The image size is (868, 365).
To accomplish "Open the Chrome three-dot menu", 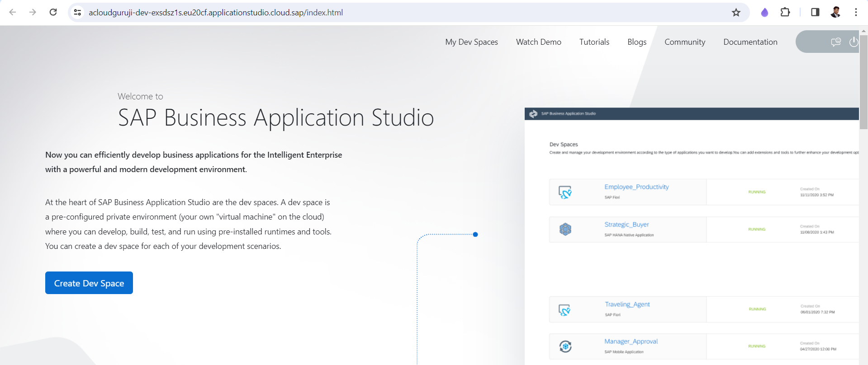I will 856,13.
